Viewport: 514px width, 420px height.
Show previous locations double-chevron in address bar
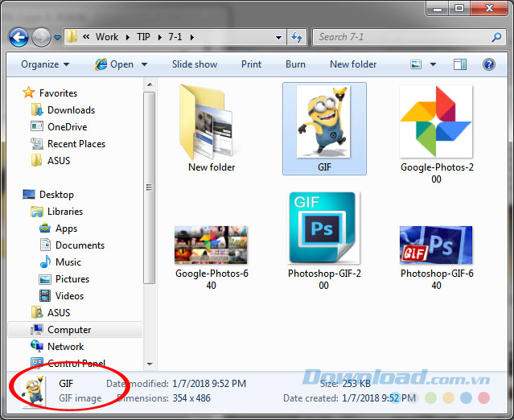point(86,37)
